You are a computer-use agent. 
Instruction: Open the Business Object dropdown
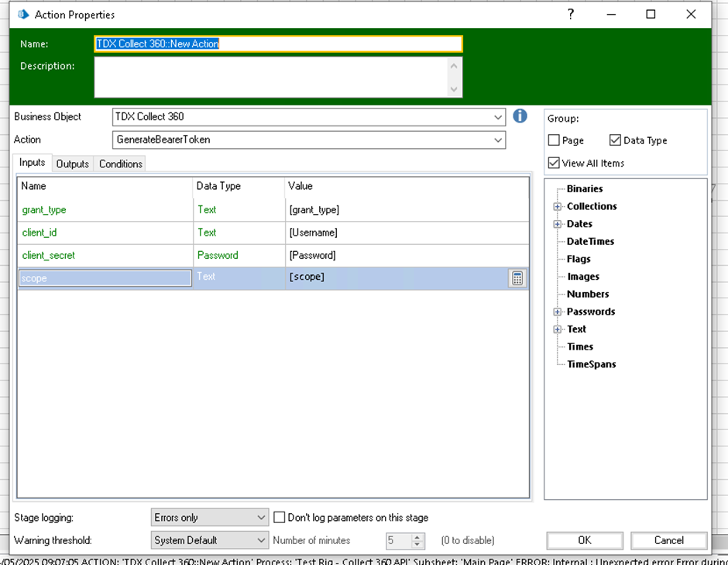click(497, 117)
